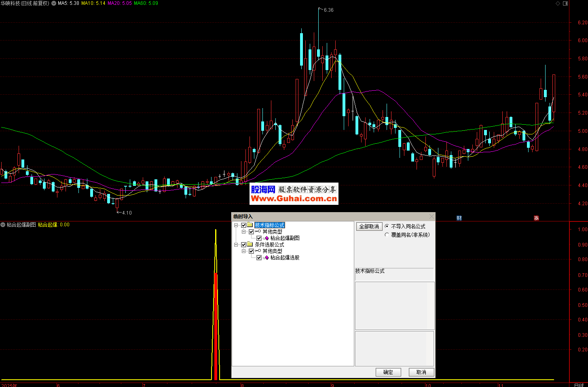Toggle the side panel icon at top-right
This screenshot has width=588, height=387.
pos(565,3)
